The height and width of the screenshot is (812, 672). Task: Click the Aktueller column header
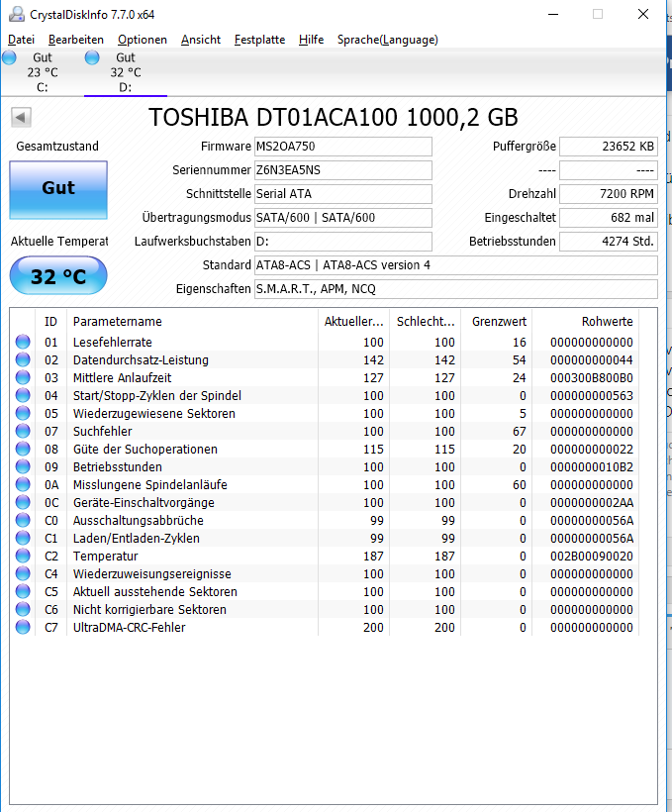click(353, 322)
